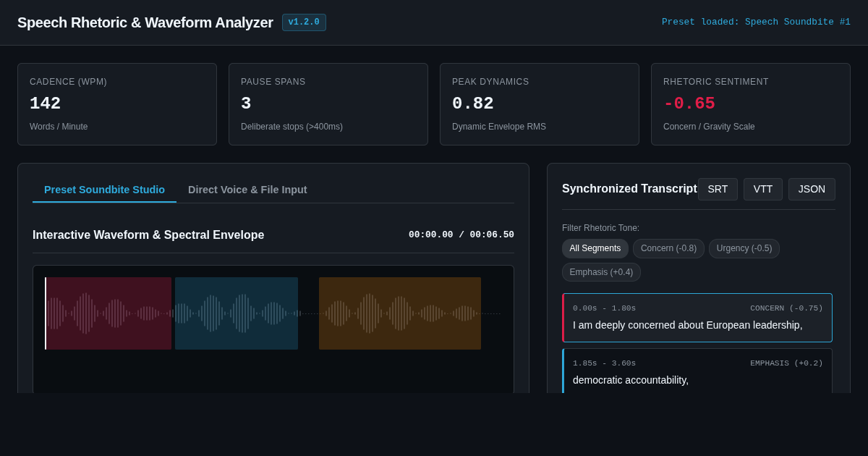Click the '0.00s - 1.80s' timestamp
The height and width of the screenshot is (456, 868).
coord(604,308)
